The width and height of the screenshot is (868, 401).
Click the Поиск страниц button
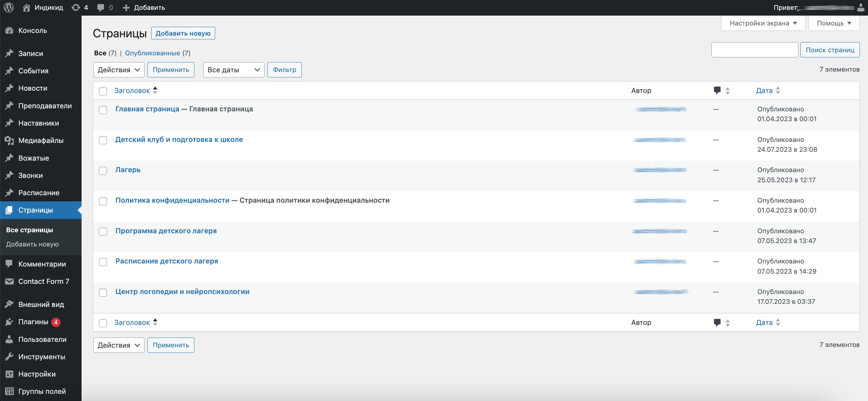pos(830,50)
